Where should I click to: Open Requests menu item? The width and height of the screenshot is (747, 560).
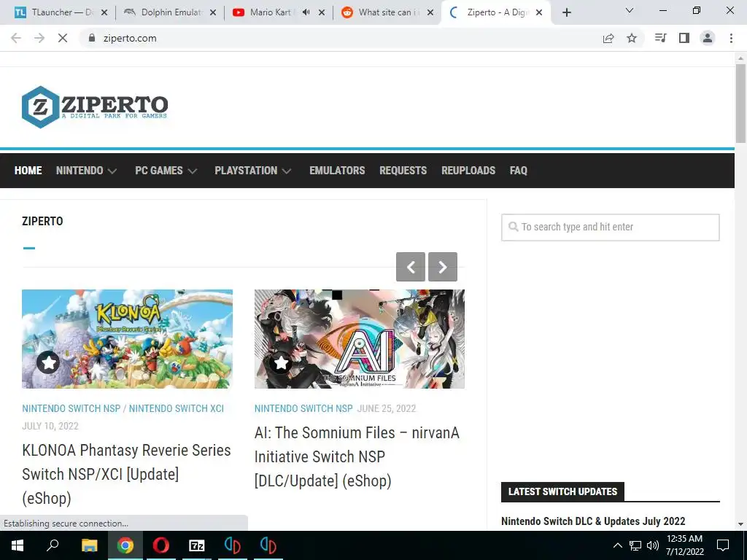coord(403,171)
